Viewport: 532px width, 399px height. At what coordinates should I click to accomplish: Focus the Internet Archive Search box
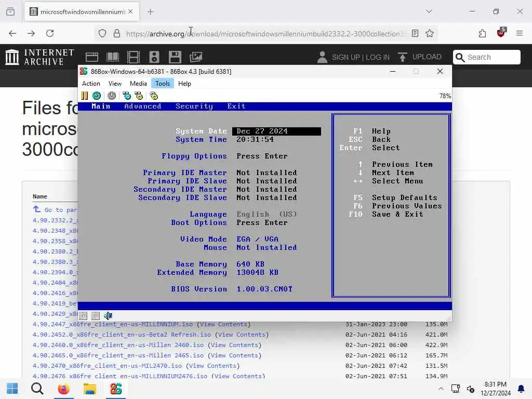click(x=486, y=57)
